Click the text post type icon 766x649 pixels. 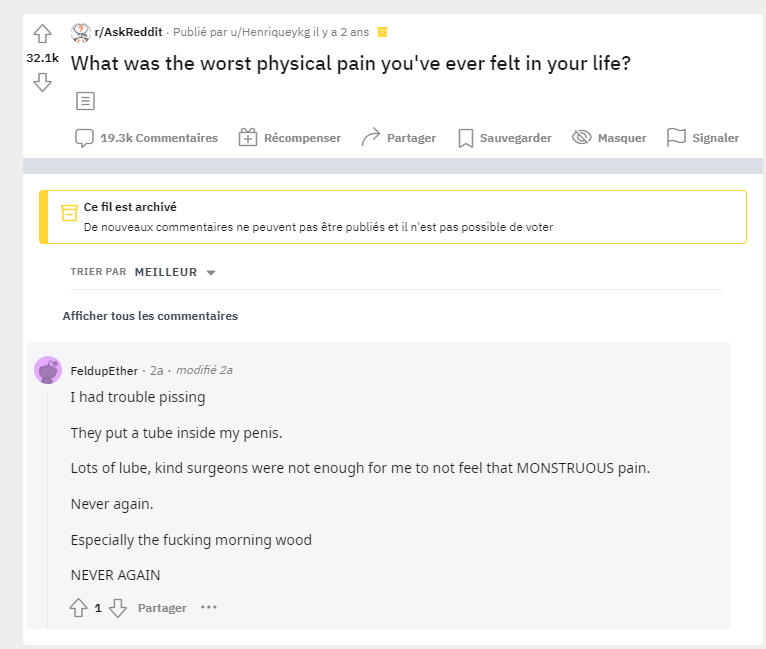point(85,101)
